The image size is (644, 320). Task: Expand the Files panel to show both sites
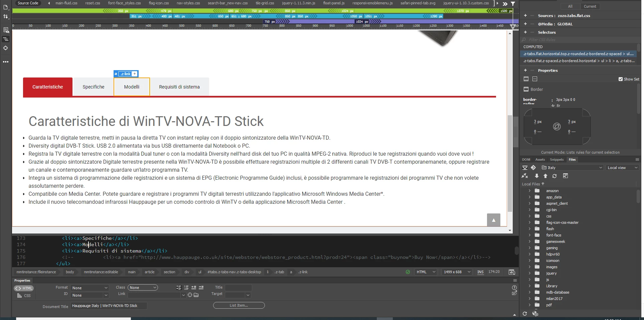coord(566,176)
